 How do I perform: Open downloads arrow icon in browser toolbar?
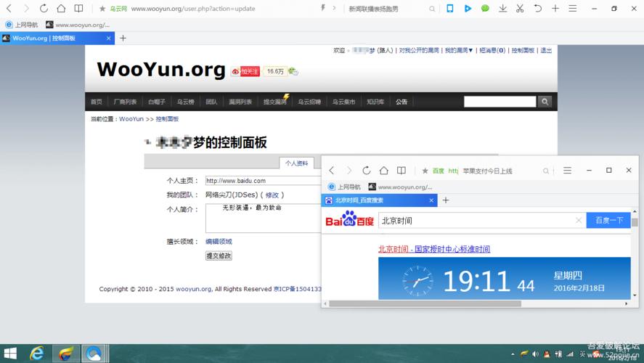point(502,8)
